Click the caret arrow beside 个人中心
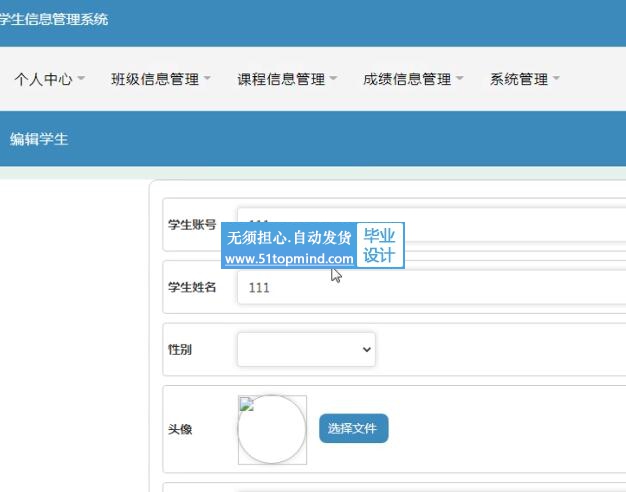Viewport: 626px width, 492px height. pyautogui.click(x=81, y=79)
